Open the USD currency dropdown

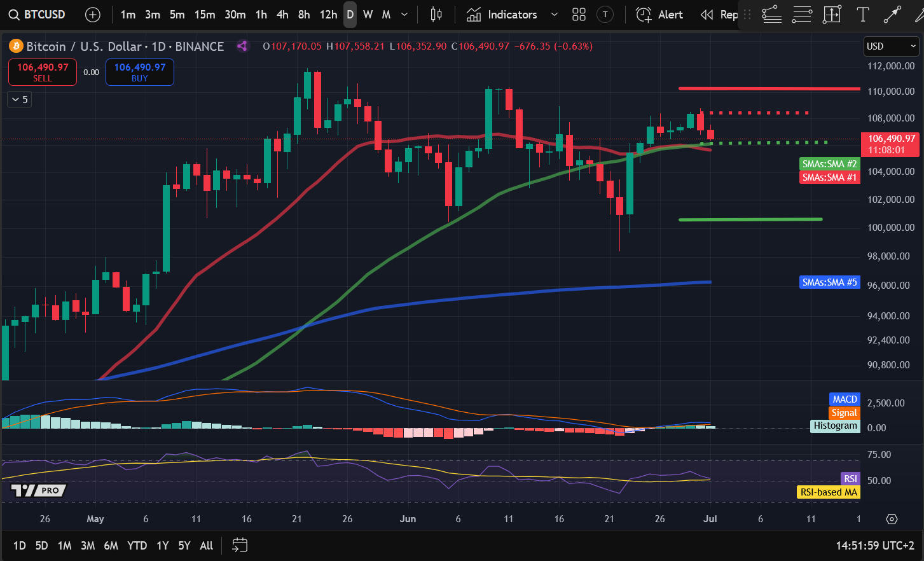892,46
